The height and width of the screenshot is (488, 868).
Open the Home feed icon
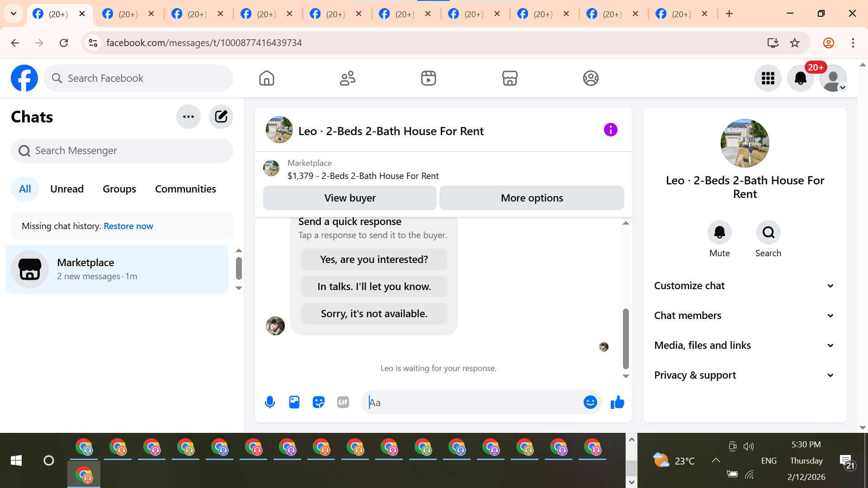click(x=267, y=78)
